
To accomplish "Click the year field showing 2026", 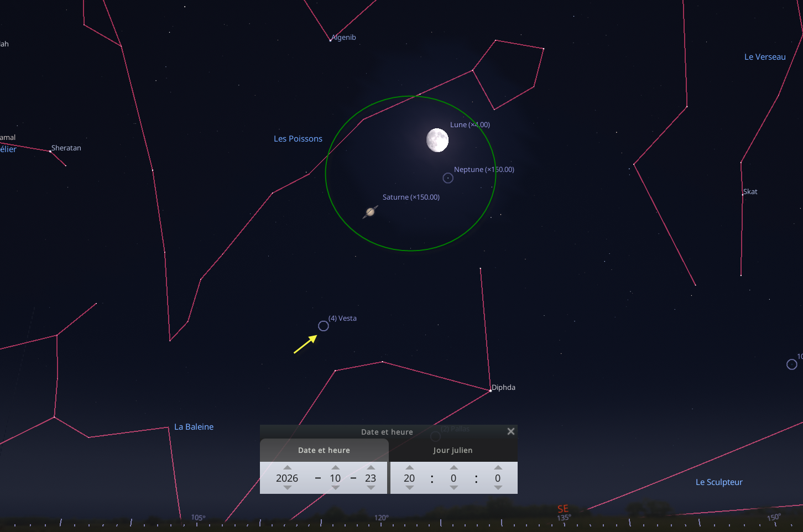I will click(287, 478).
